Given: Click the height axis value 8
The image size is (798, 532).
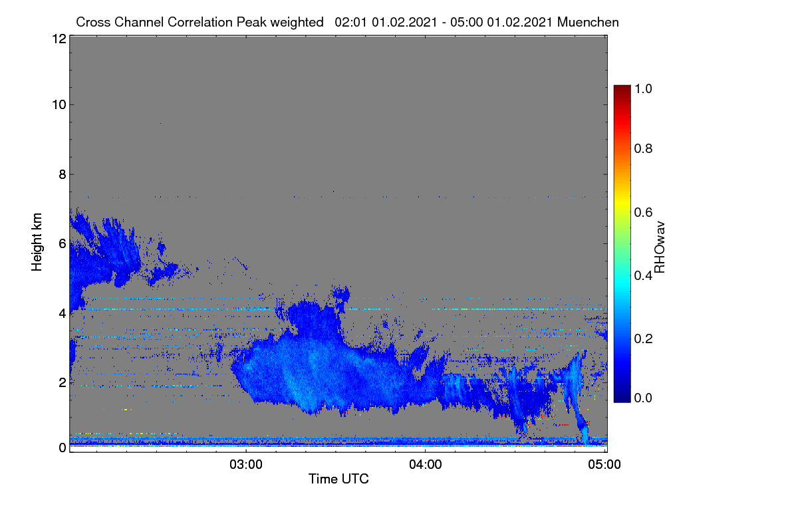Looking at the screenshot, I should 62,174.
